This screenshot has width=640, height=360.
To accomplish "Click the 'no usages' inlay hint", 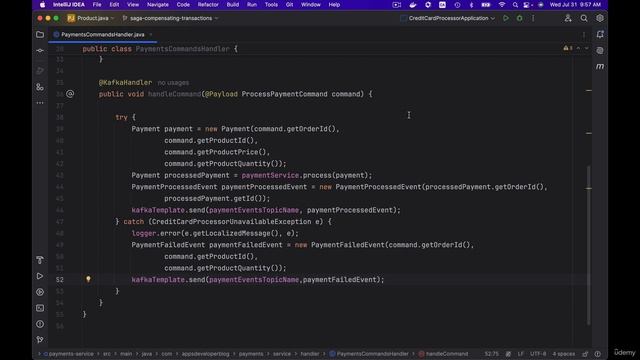I will [x=173, y=83].
